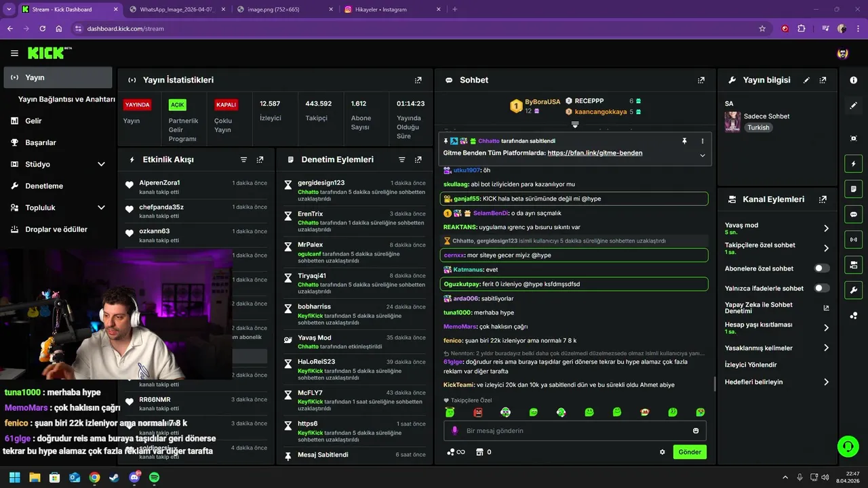
Task: Click the Bir mesaj gönderin input field
Action: click(575, 431)
